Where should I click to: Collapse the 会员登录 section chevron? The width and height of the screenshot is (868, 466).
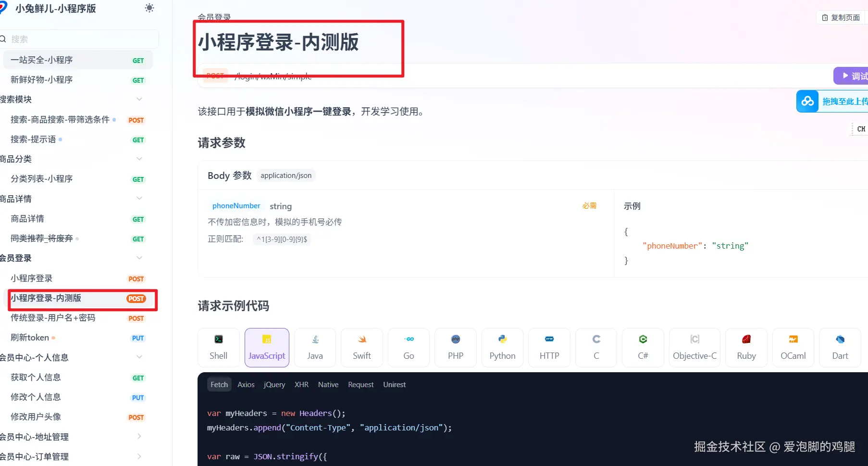click(x=139, y=258)
